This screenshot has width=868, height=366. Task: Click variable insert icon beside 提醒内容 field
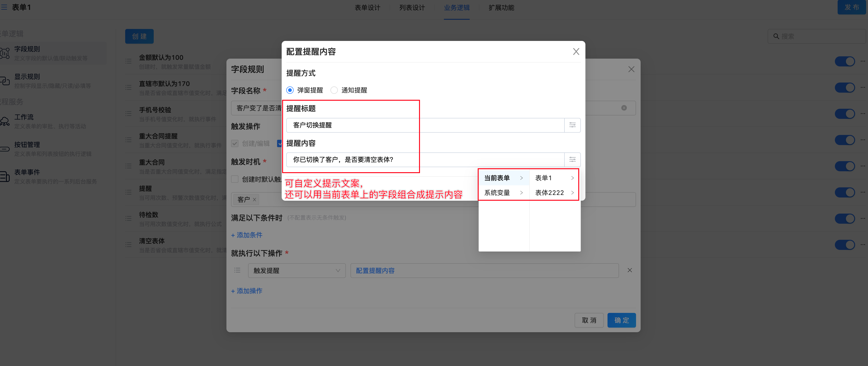coord(572,160)
